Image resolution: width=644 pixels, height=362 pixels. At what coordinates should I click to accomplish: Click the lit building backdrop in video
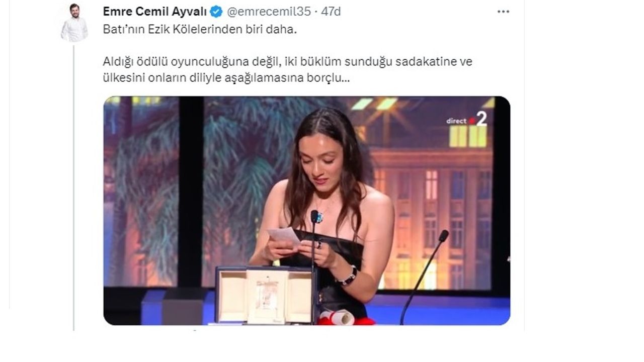click(x=433, y=211)
